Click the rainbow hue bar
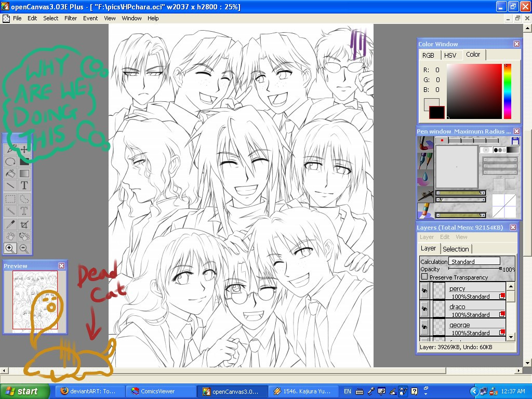Viewport: 532px width, 399px height. click(507, 91)
